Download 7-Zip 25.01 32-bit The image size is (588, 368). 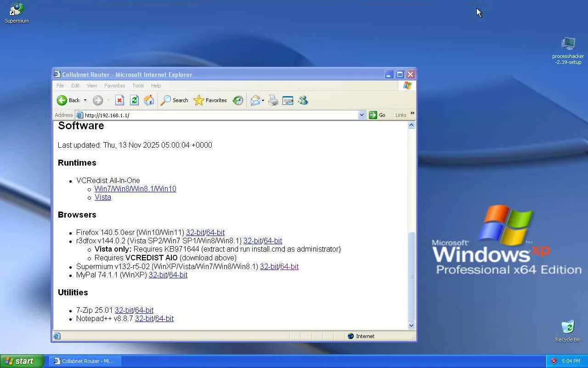click(x=124, y=310)
